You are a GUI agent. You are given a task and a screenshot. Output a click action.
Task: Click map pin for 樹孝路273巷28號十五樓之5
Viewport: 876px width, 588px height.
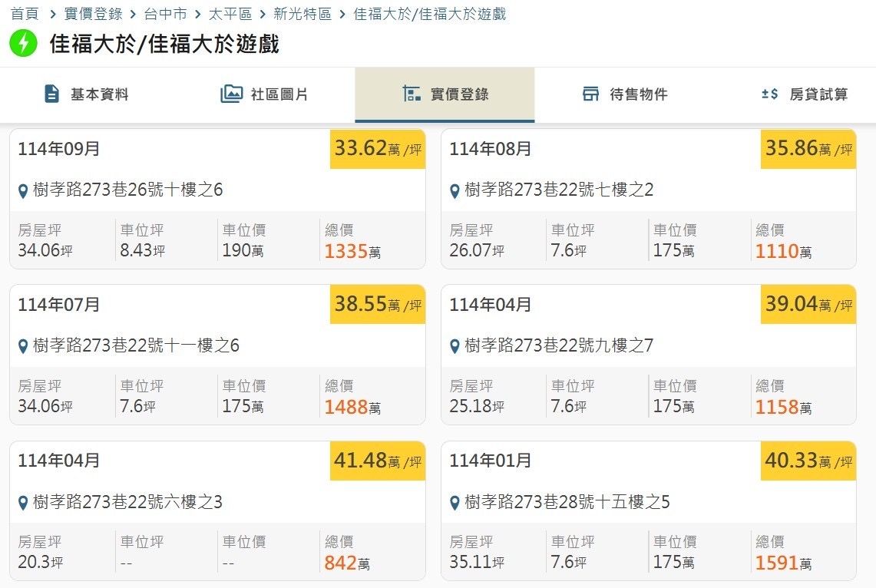(x=455, y=503)
